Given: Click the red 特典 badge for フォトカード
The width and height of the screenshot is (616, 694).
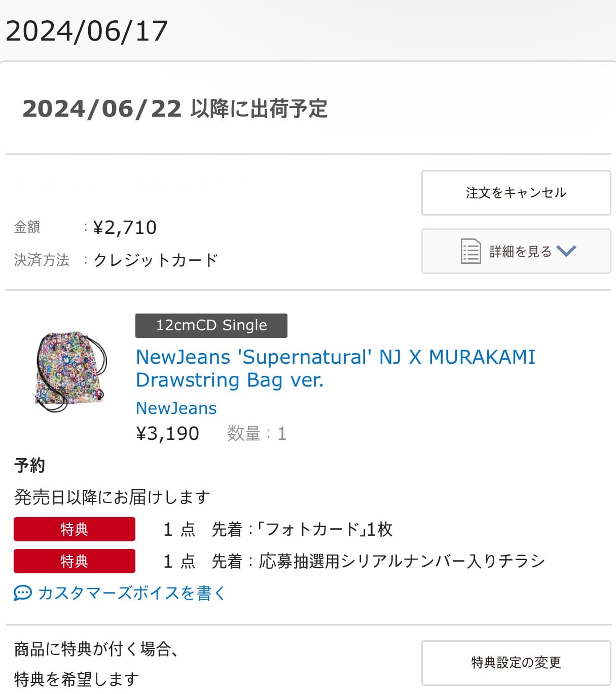Looking at the screenshot, I should point(75,529).
